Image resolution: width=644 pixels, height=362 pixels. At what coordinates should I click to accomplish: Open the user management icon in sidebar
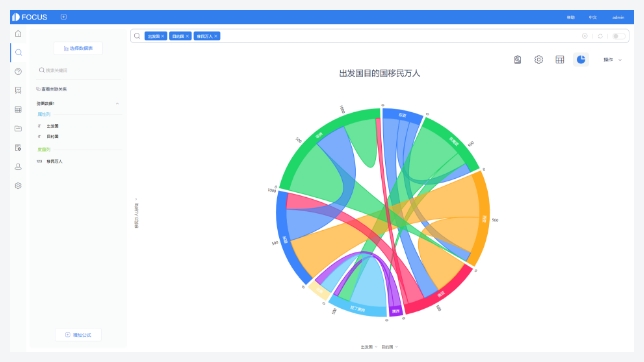(18, 166)
